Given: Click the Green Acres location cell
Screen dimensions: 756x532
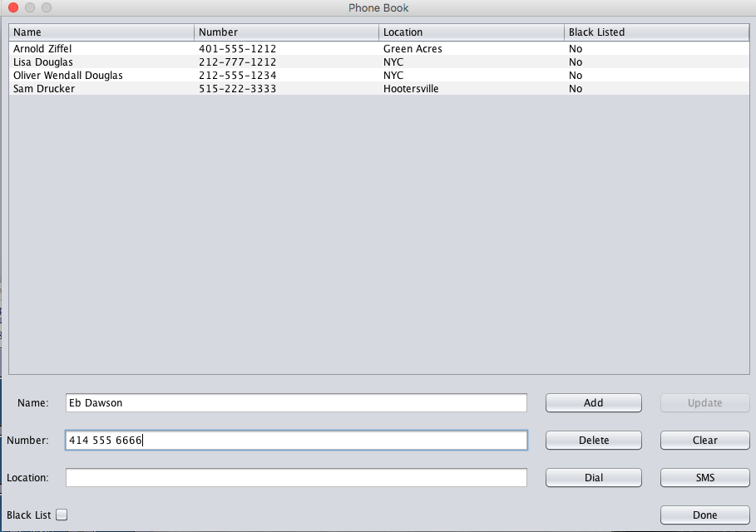Looking at the screenshot, I should pyautogui.click(x=413, y=49).
